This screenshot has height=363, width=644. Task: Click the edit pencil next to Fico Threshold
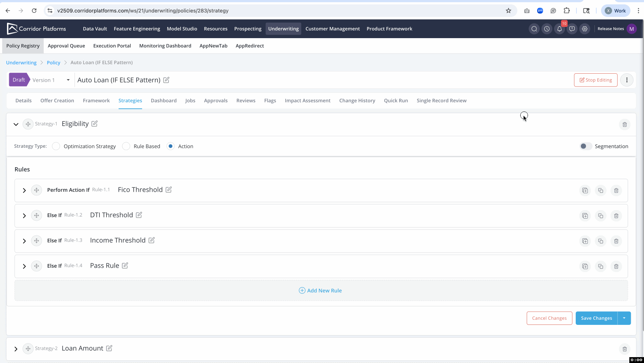(x=169, y=190)
